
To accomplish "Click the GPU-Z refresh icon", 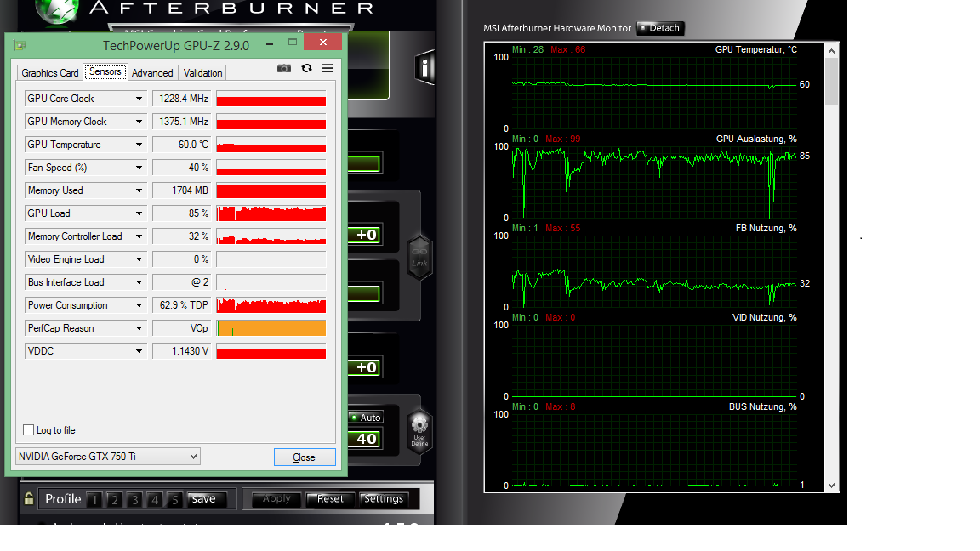I will pyautogui.click(x=306, y=68).
